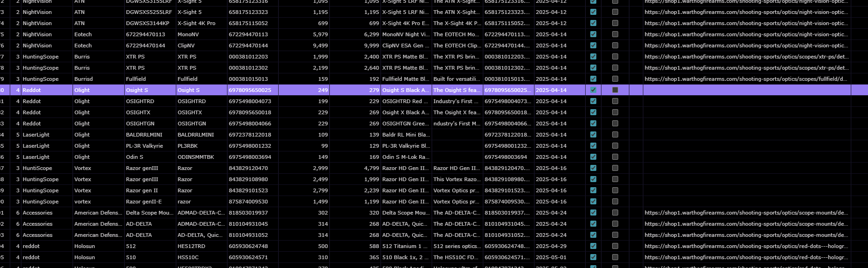Tick the empty checkbox in the PL3RBK row
Viewport: 868px width, 268px height.
pos(615,146)
